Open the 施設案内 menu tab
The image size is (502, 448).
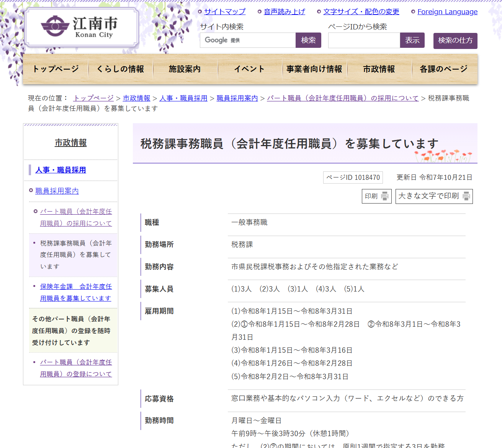coord(185,69)
